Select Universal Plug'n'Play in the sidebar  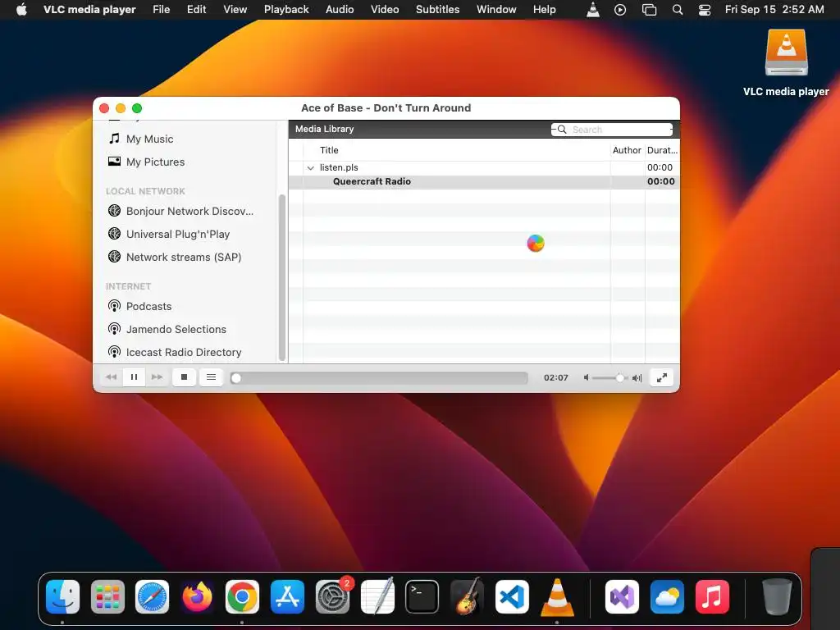point(178,234)
